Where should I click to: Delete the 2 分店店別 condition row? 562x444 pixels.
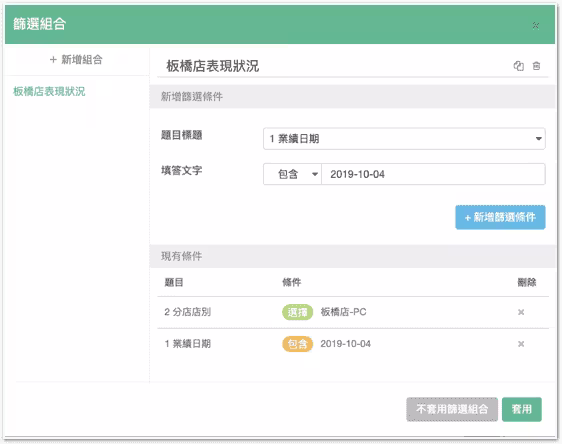tap(521, 312)
